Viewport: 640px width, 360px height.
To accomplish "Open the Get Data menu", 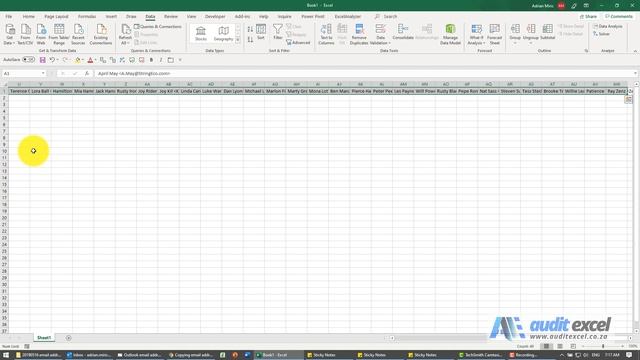I will coord(9,34).
